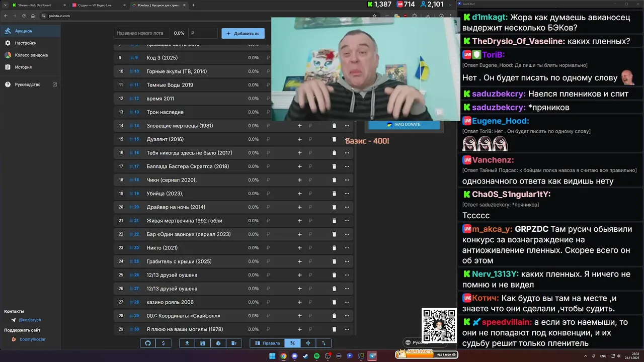This screenshot has height=362, width=644.
Task: Click the download icon in bottom toolbar
Action: coord(187,343)
